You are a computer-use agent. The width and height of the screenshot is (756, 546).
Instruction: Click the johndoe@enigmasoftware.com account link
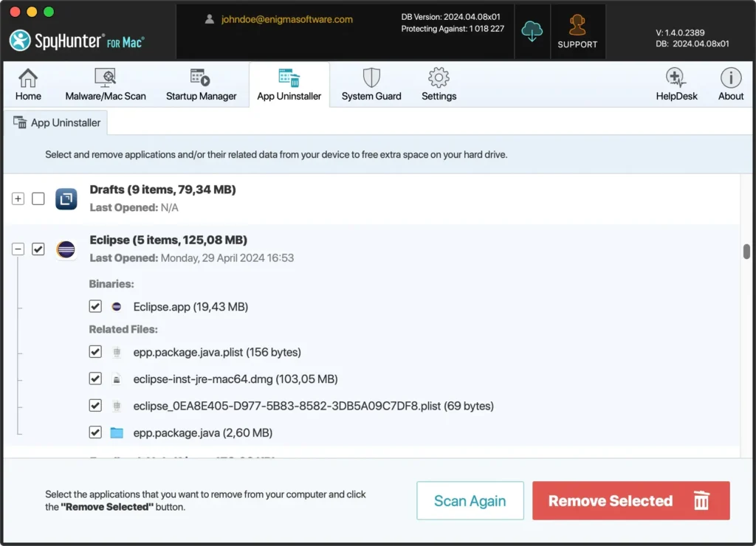pos(287,19)
